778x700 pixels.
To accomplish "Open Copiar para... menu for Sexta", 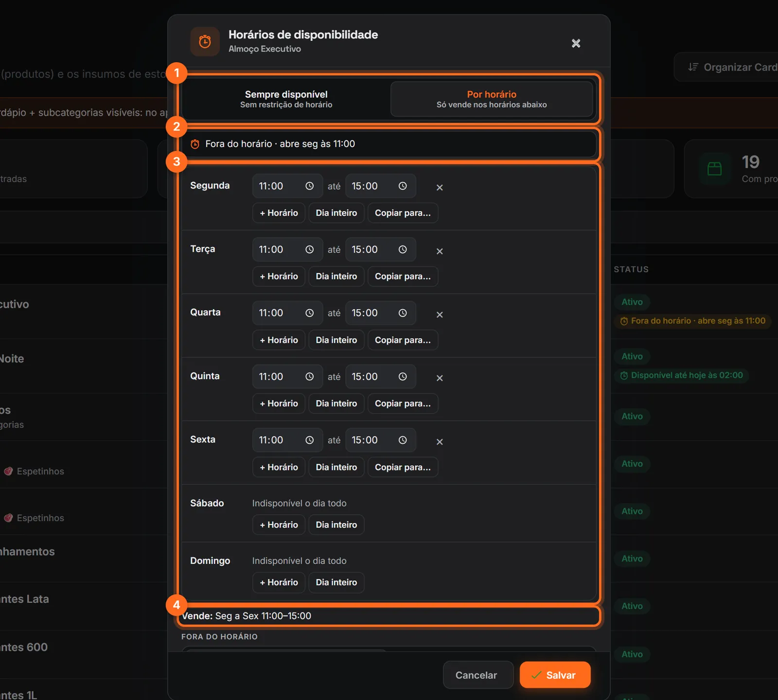I will pos(403,467).
